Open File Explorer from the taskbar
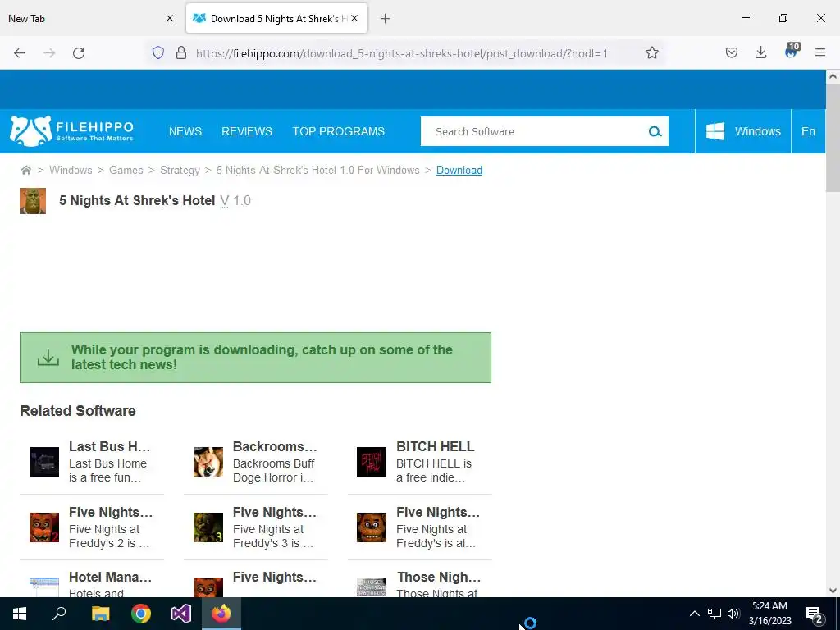Screen dimensions: 840x630 (x=100, y=614)
